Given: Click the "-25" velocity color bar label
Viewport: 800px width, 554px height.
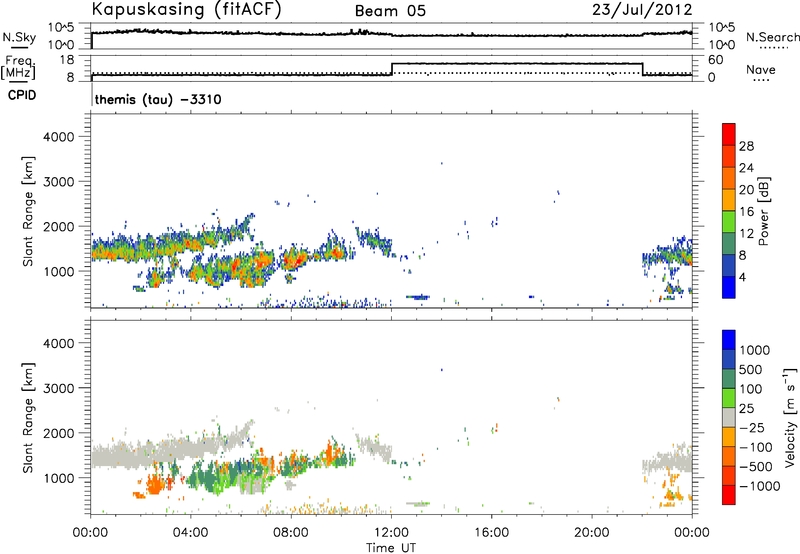Looking at the screenshot, I should (754, 427).
